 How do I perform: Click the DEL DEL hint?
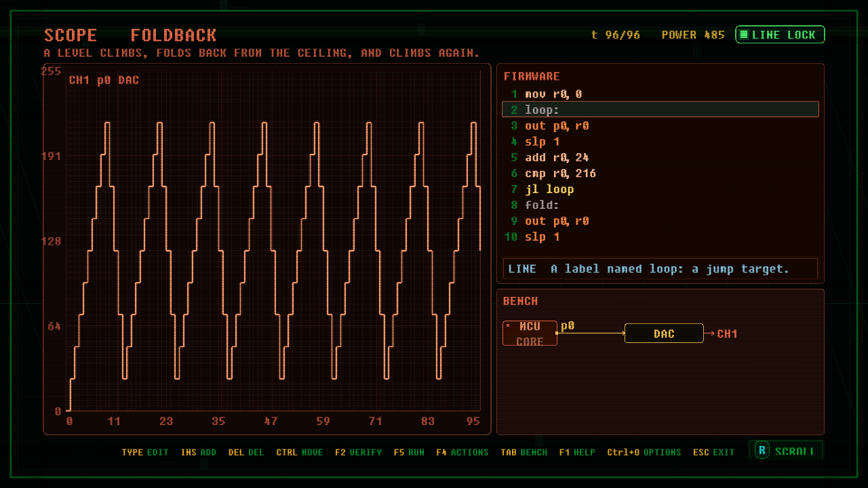(246, 452)
